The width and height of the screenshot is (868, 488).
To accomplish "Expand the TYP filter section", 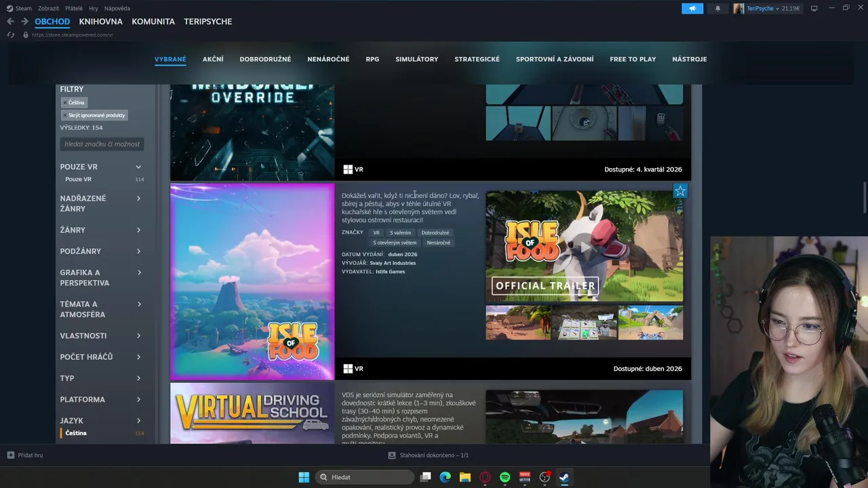I will 102,378.
